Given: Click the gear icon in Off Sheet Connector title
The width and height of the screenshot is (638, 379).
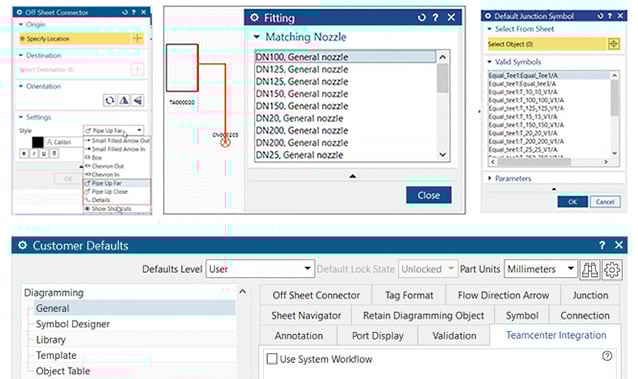Looking at the screenshot, I should [19, 12].
